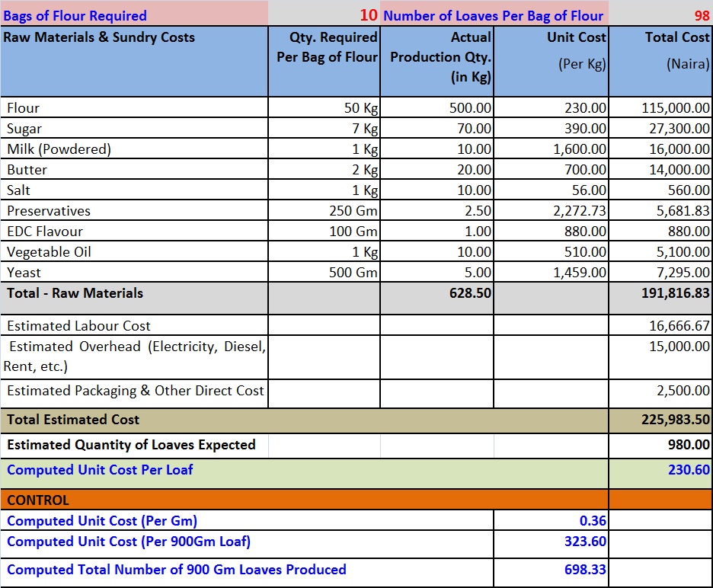The image size is (713, 588).
Task: Select Estimated Labour Cost value 16,666.67
Action: (x=679, y=326)
